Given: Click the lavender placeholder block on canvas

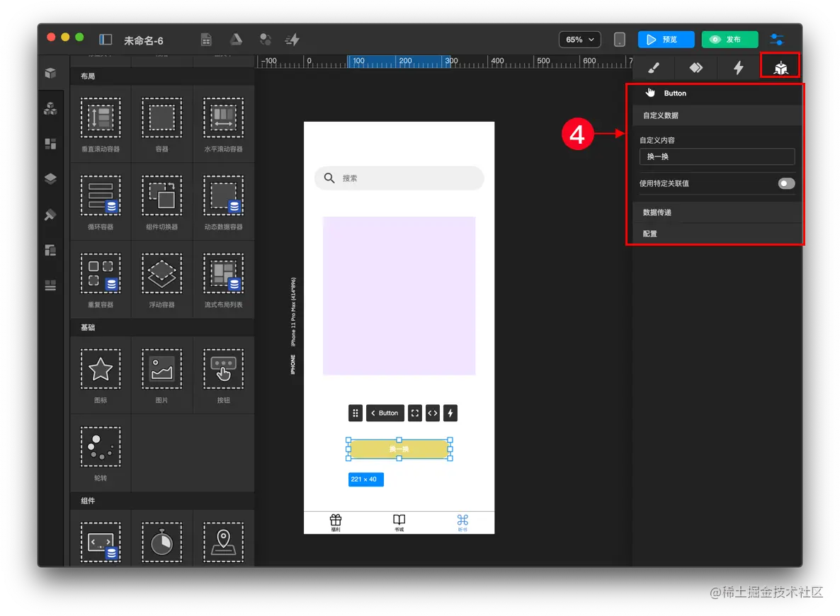Looking at the screenshot, I should tap(399, 296).
